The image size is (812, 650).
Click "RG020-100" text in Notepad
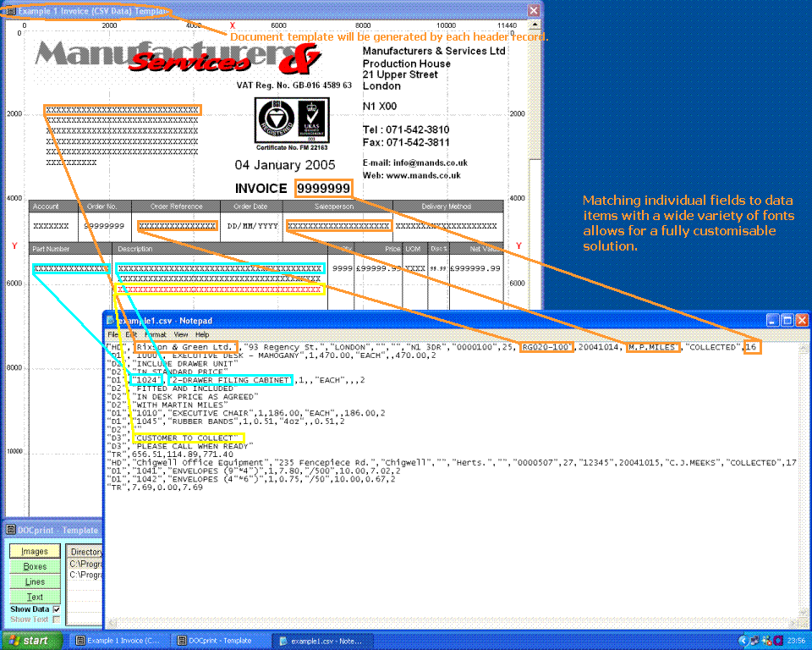click(x=546, y=347)
